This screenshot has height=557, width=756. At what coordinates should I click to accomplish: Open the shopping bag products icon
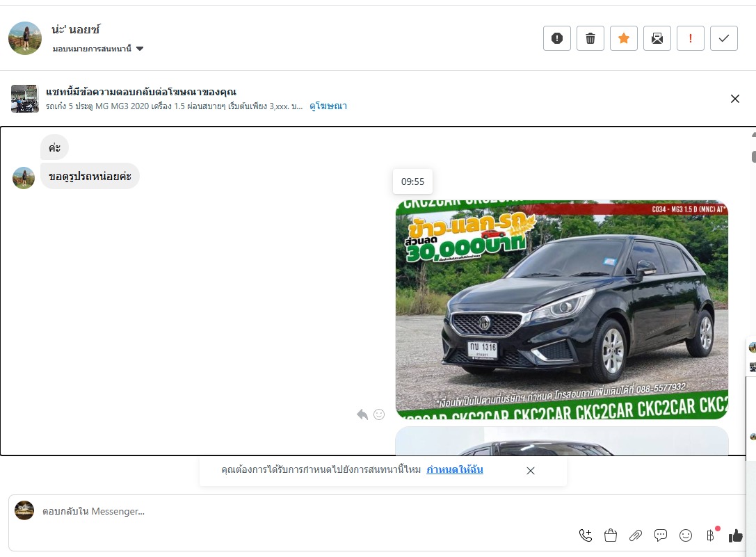point(611,535)
